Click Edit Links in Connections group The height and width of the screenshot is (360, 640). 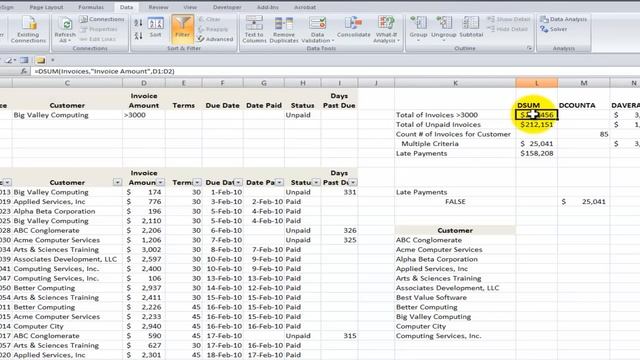(98, 39)
